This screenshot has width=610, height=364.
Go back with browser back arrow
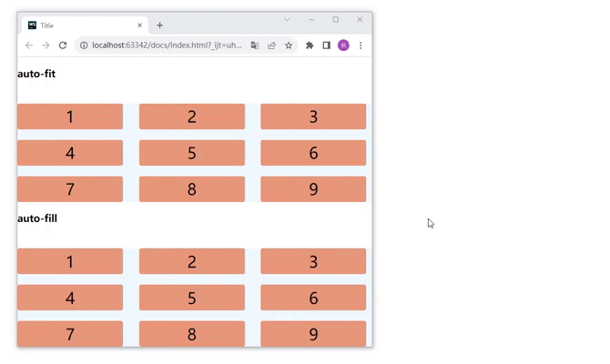coord(29,45)
